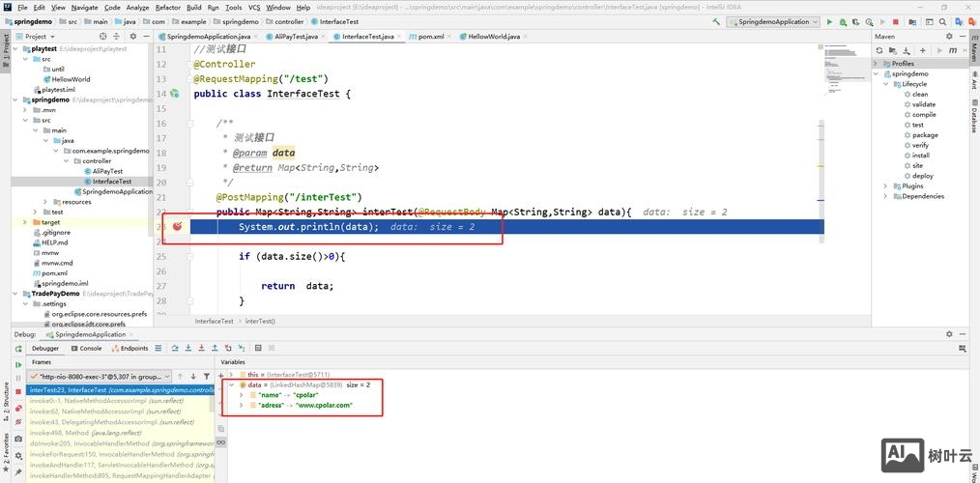Run to cursor debugger icon

pos(242,348)
